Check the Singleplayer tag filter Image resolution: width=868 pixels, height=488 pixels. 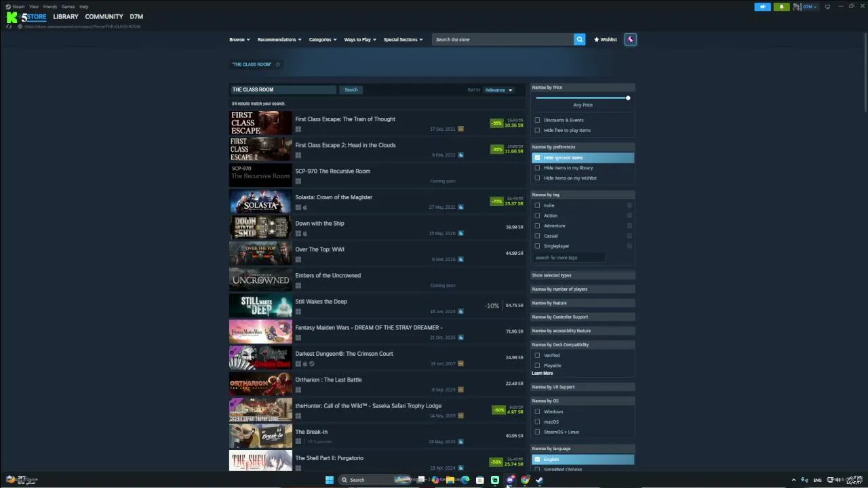[537, 246]
